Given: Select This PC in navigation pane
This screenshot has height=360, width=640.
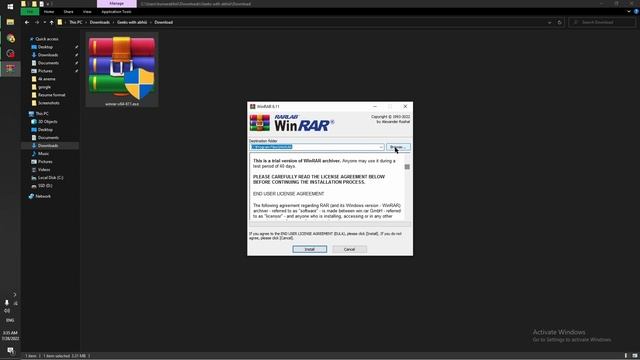Looking at the screenshot, I should (42, 114).
